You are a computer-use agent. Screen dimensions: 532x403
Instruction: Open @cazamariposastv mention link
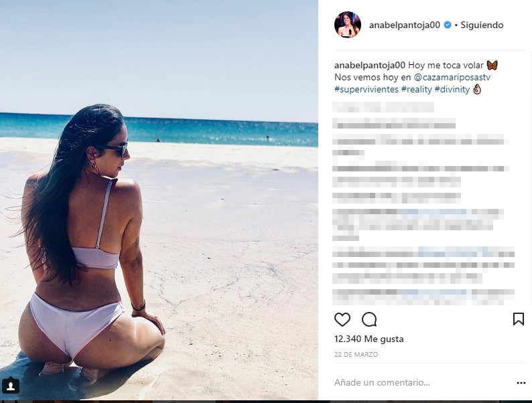(x=452, y=77)
